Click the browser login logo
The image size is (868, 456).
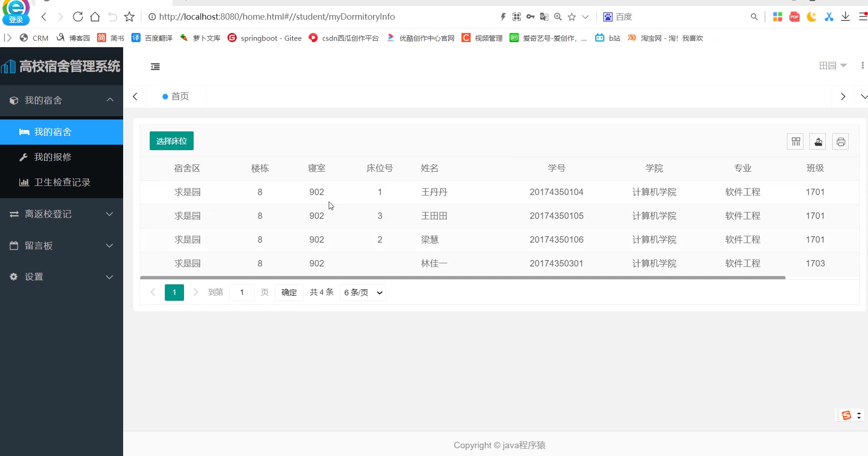(16, 13)
